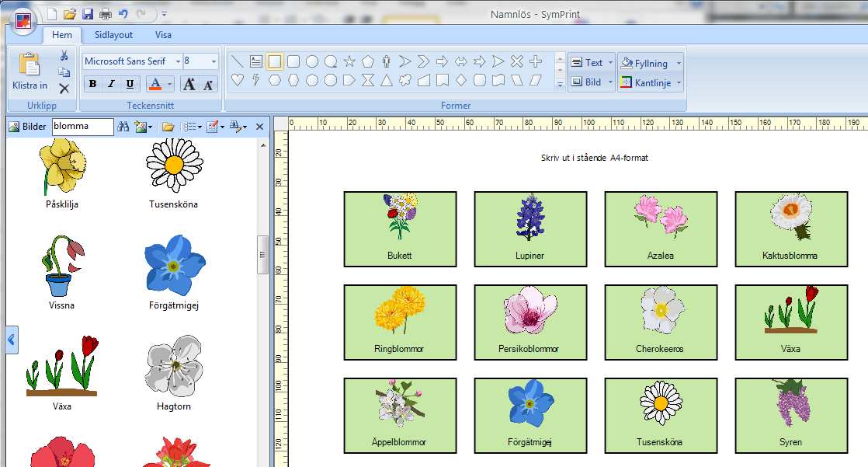Select the diamond shape

[x=461, y=80]
